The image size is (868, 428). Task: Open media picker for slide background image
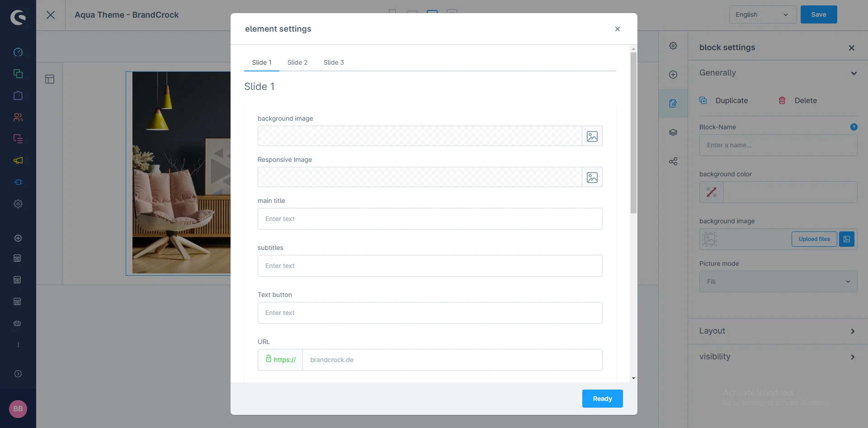[x=592, y=136]
